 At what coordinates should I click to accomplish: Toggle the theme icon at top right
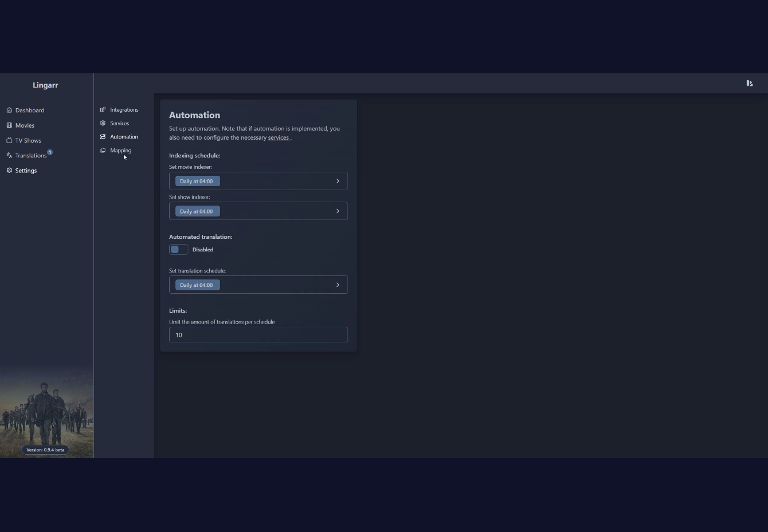point(750,83)
